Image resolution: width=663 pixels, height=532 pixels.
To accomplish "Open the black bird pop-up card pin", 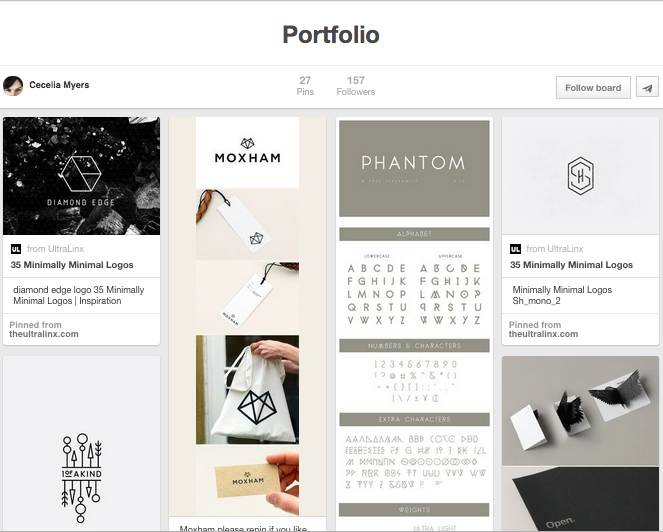I will (x=580, y=444).
